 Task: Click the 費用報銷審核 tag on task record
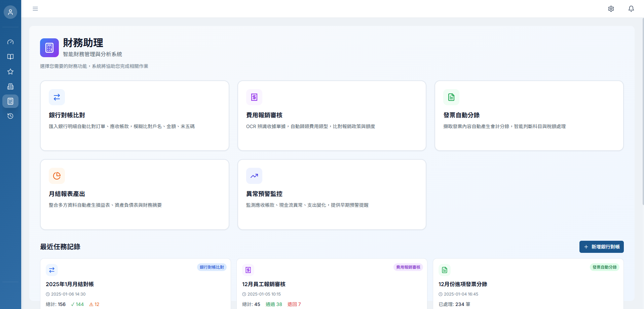pos(408,267)
